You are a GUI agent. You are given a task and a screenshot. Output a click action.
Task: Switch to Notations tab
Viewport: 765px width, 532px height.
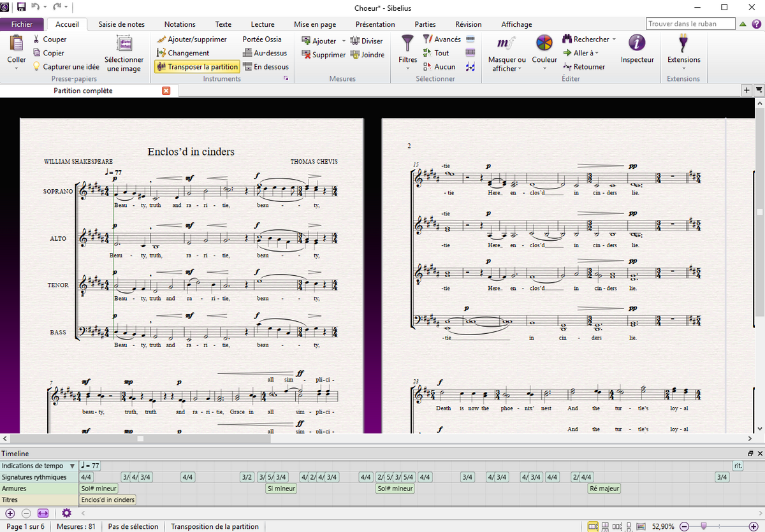tap(180, 24)
